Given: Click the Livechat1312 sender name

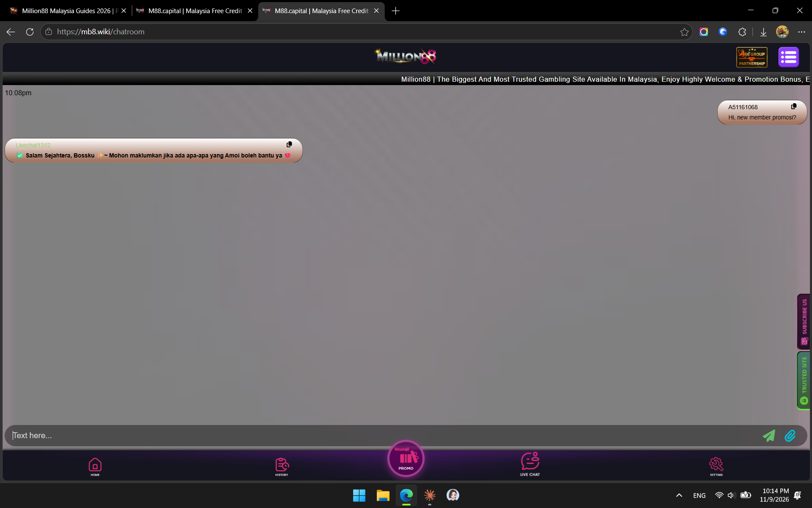Looking at the screenshot, I should pos(33,145).
